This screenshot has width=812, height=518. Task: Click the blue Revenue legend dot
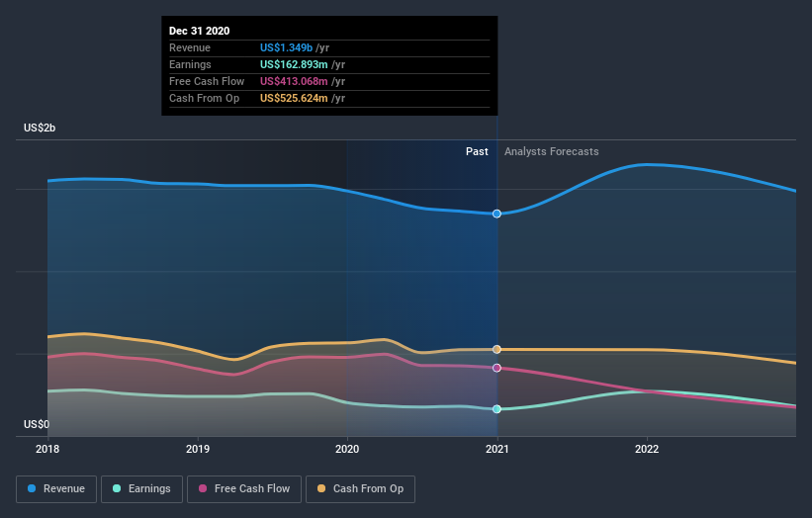coord(32,488)
